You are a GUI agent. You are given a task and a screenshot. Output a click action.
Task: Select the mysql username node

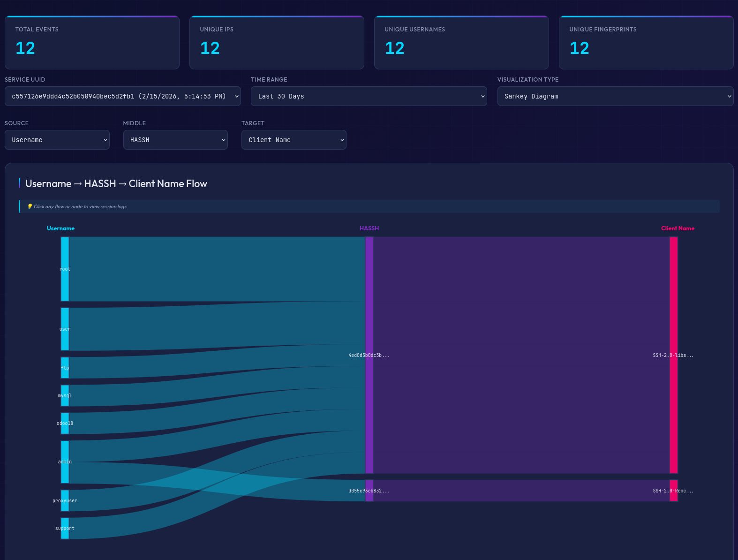(x=65, y=395)
